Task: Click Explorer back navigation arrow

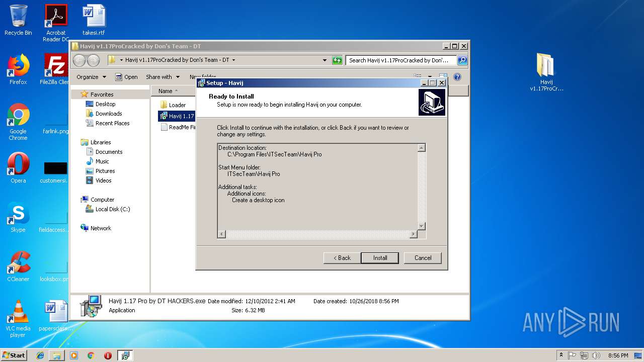Action: [x=79, y=60]
